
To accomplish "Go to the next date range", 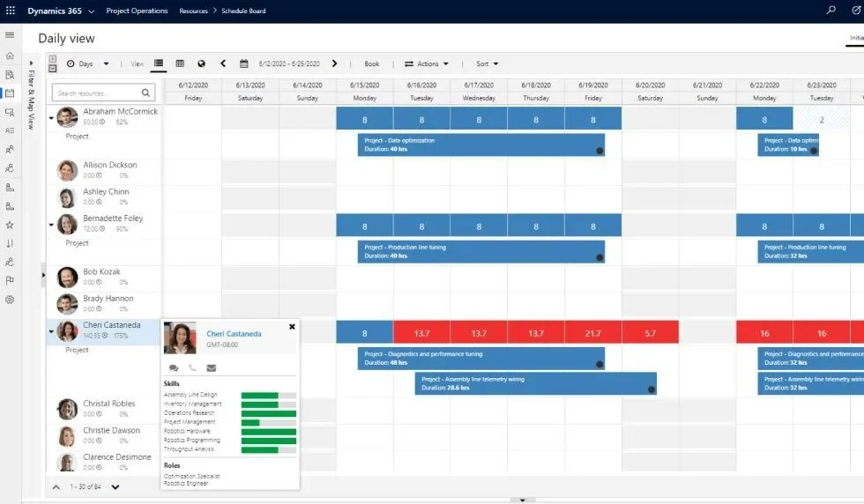I will [334, 63].
